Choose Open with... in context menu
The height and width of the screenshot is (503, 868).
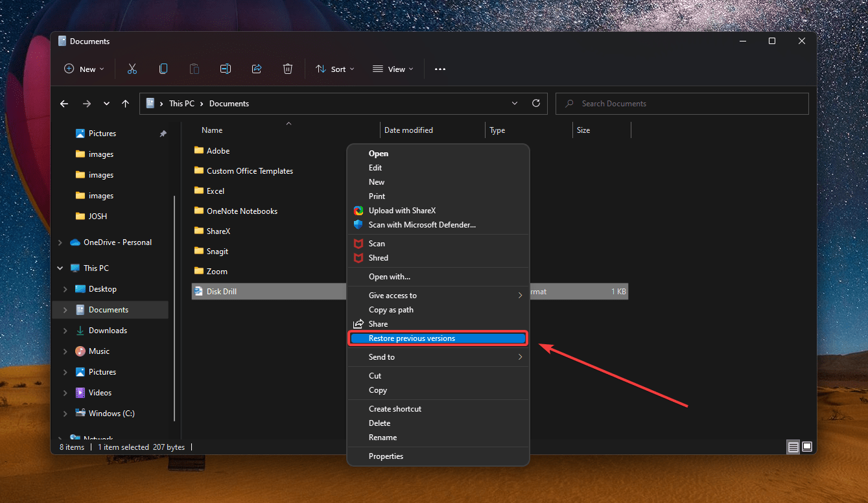coord(438,277)
